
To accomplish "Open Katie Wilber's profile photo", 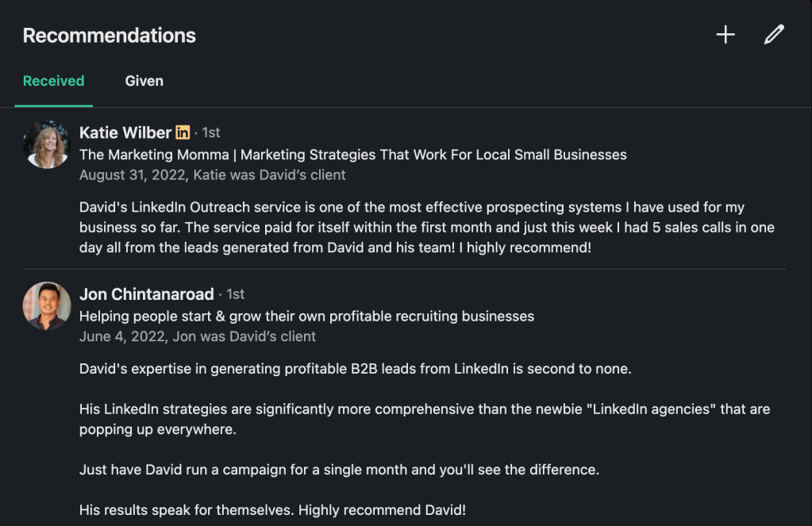I will click(47, 144).
